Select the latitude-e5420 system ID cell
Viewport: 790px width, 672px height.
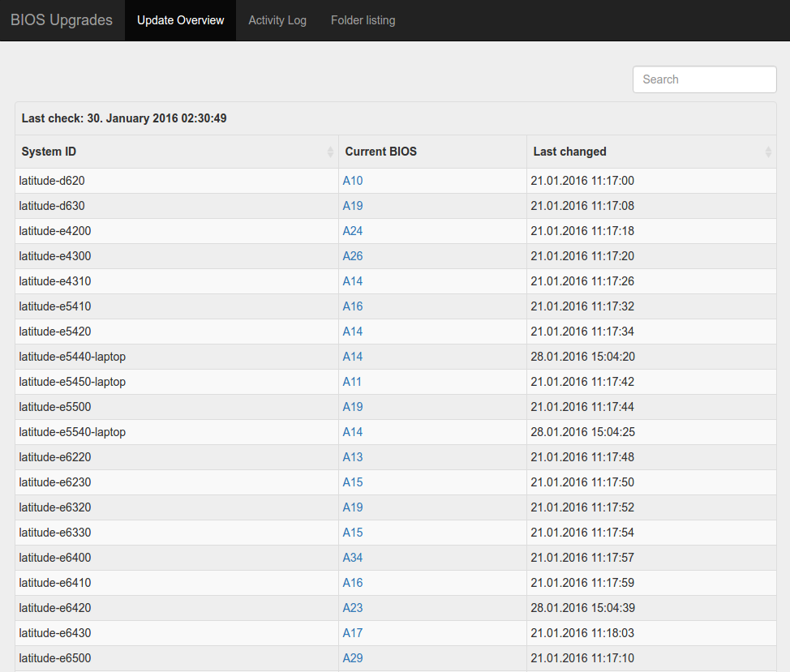(x=177, y=332)
